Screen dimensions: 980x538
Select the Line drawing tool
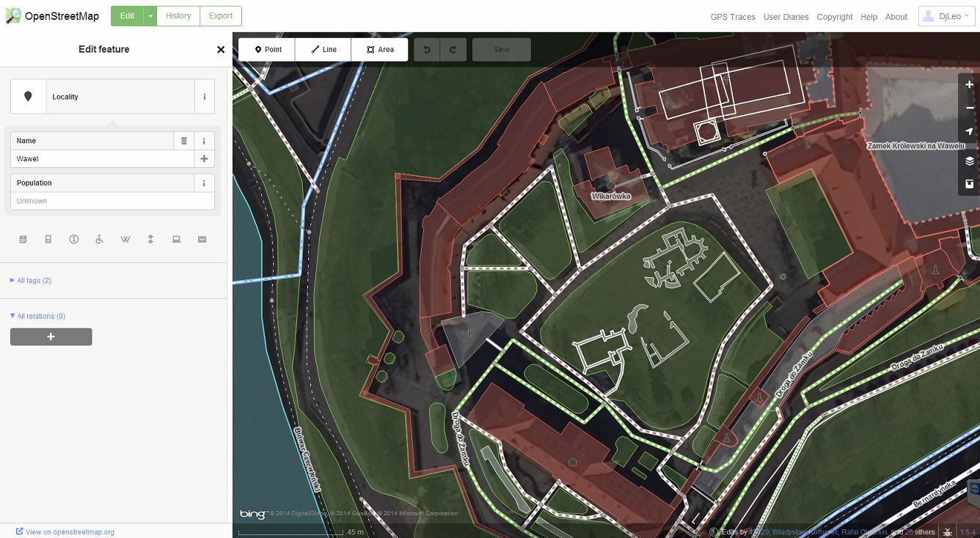323,50
